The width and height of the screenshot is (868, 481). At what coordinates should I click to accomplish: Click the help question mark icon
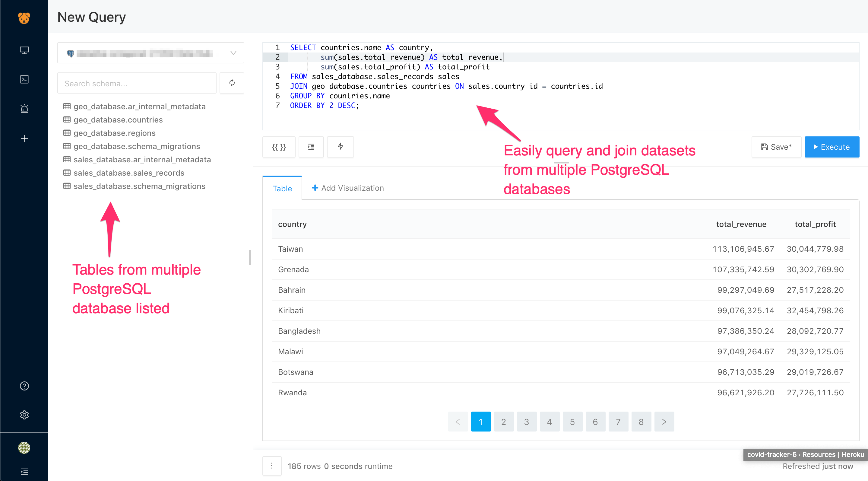click(x=24, y=386)
